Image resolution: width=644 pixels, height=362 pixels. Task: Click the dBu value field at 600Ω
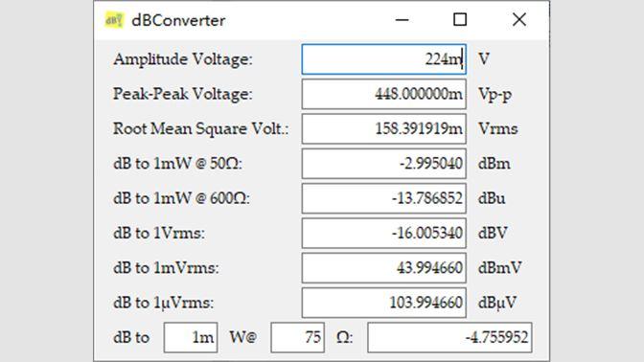point(384,198)
